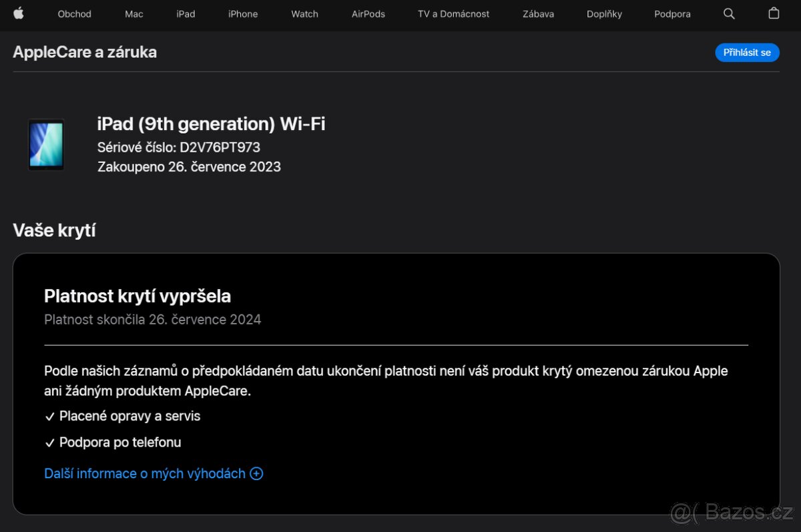Open the search magnifier icon
The image size is (801, 532).
729,13
